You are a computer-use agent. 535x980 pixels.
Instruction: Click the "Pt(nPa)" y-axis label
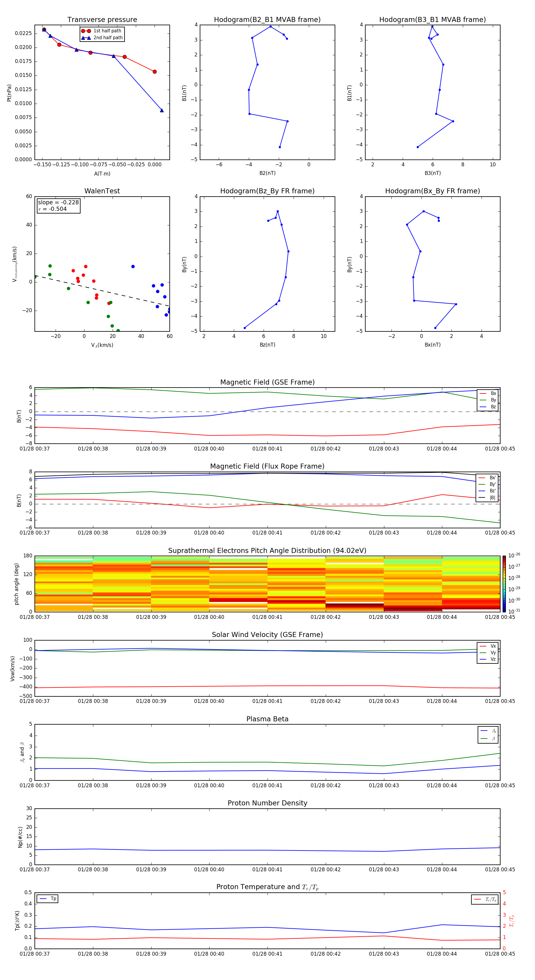coord(9,93)
